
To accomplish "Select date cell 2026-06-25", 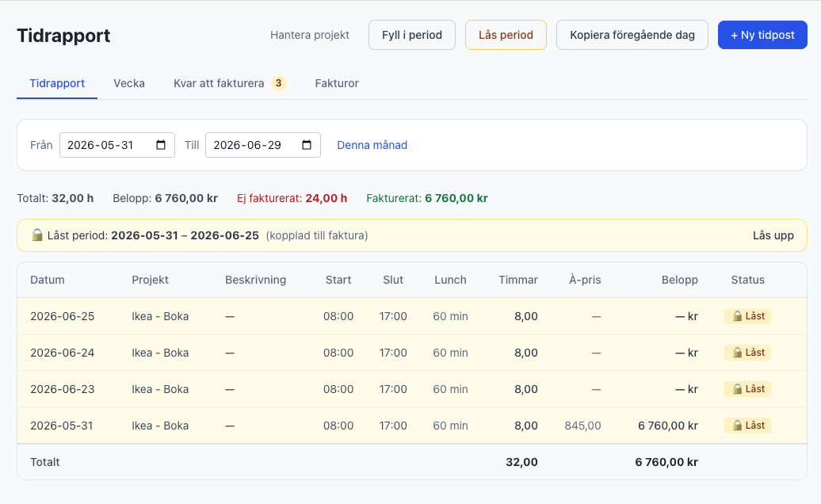I will point(63,316).
